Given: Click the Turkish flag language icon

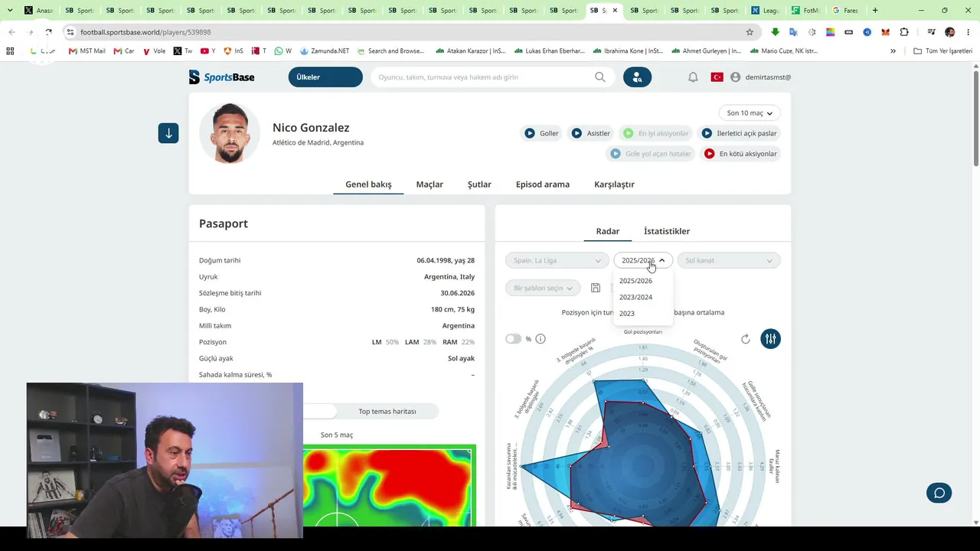Looking at the screenshot, I should click(x=717, y=77).
